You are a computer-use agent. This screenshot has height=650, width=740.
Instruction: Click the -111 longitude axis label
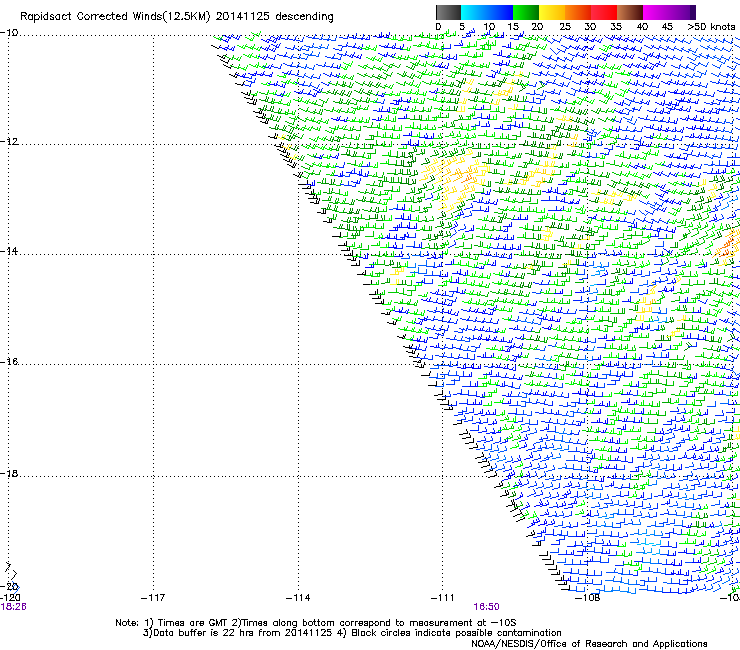tap(442, 598)
